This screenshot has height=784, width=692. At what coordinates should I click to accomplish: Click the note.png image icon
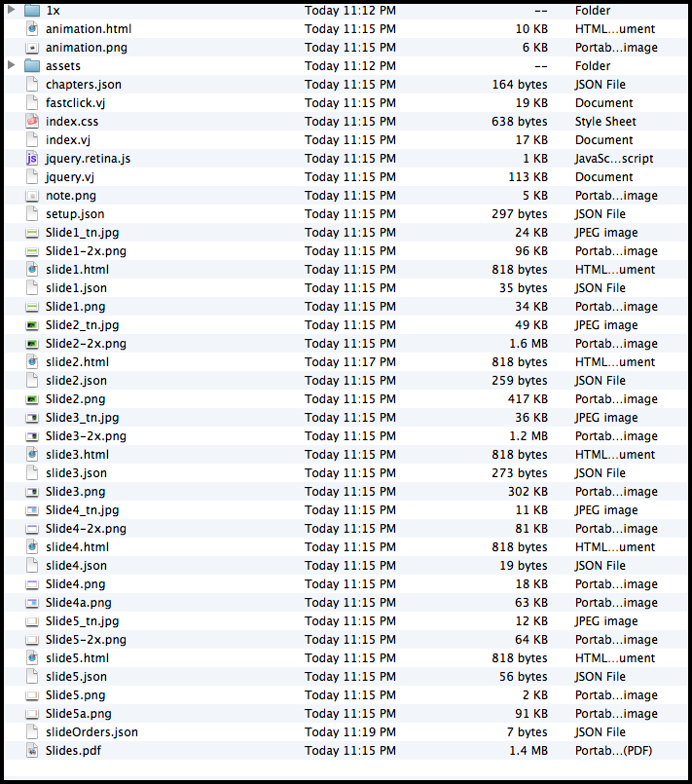click(x=32, y=195)
